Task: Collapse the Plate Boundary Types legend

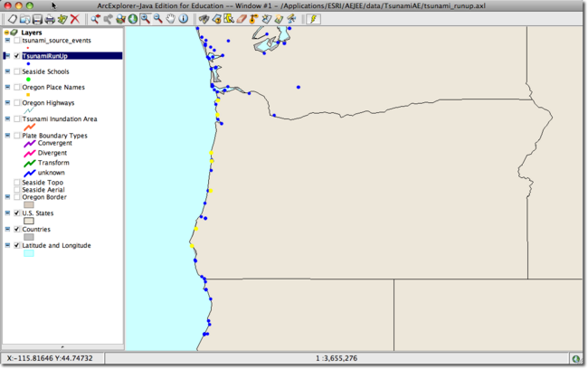Action: [x=8, y=135]
